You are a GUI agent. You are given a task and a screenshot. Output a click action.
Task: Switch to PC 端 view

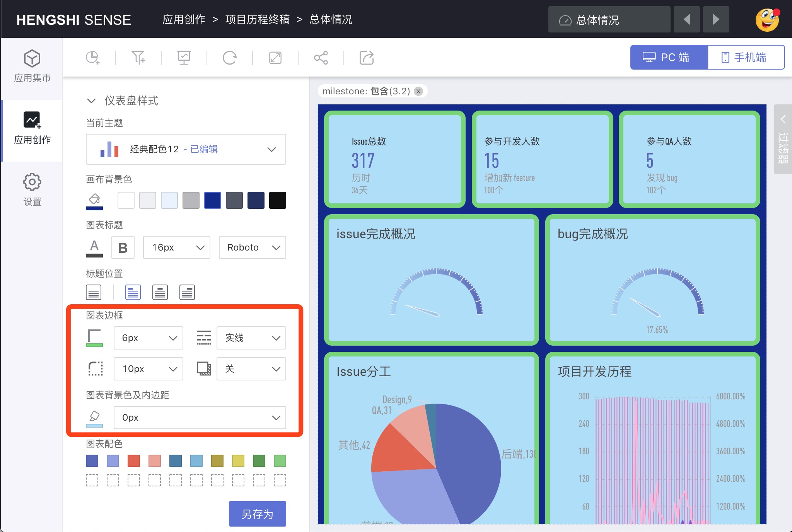669,57
